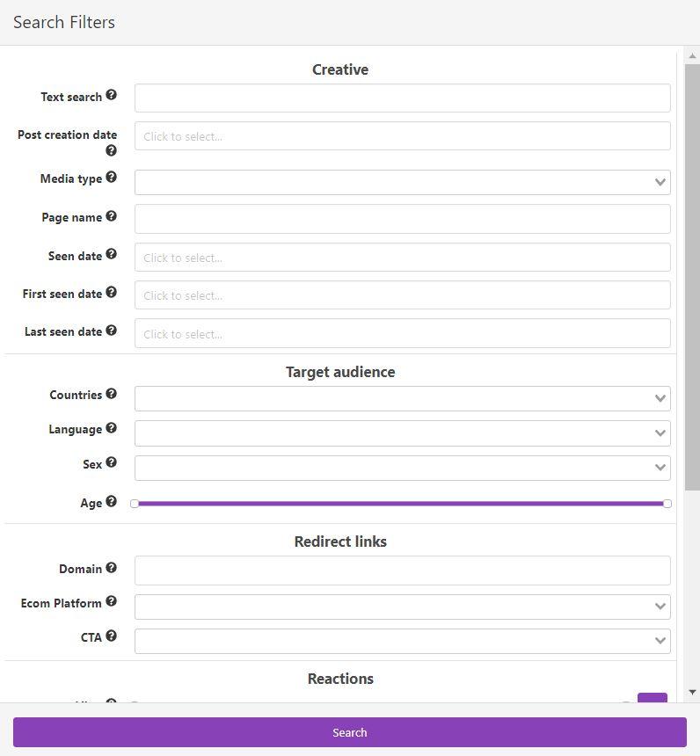Click the CTA help icon
Viewport: 700px width, 756px height.
111,636
